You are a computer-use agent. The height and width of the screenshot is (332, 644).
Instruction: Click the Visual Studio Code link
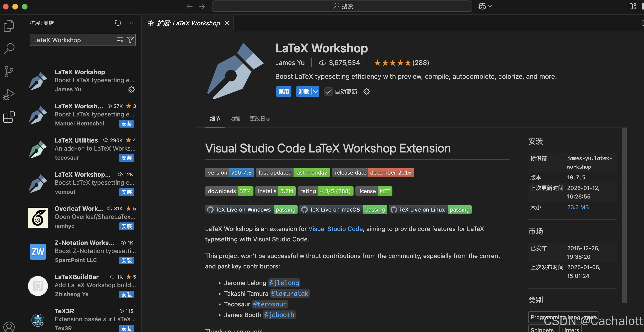[x=336, y=229]
